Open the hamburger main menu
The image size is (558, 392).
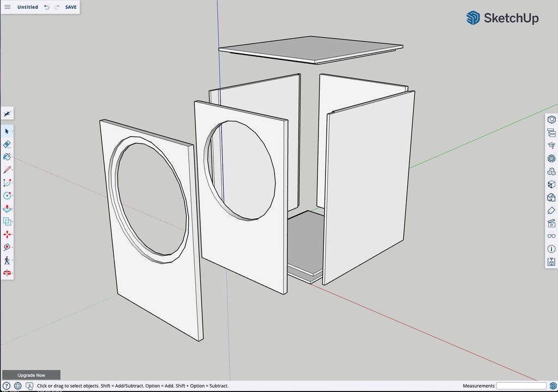(x=7, y=7)
